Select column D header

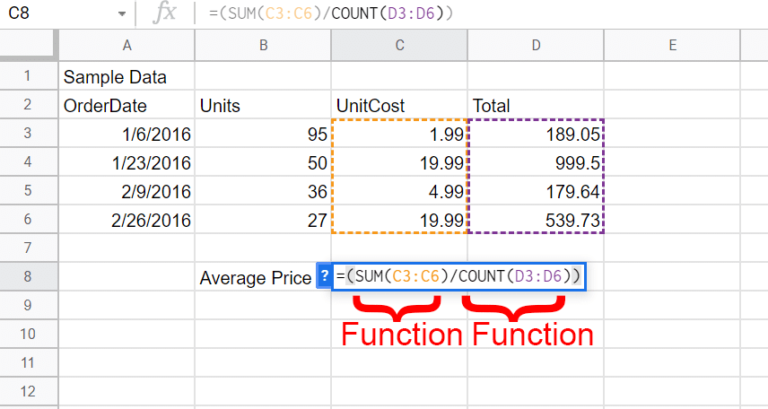[536, 46]
